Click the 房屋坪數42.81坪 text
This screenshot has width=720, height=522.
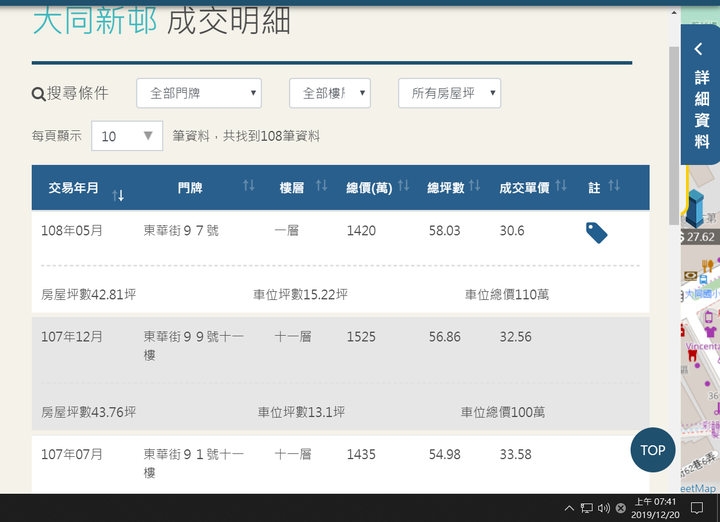click(x=89, y=294)
